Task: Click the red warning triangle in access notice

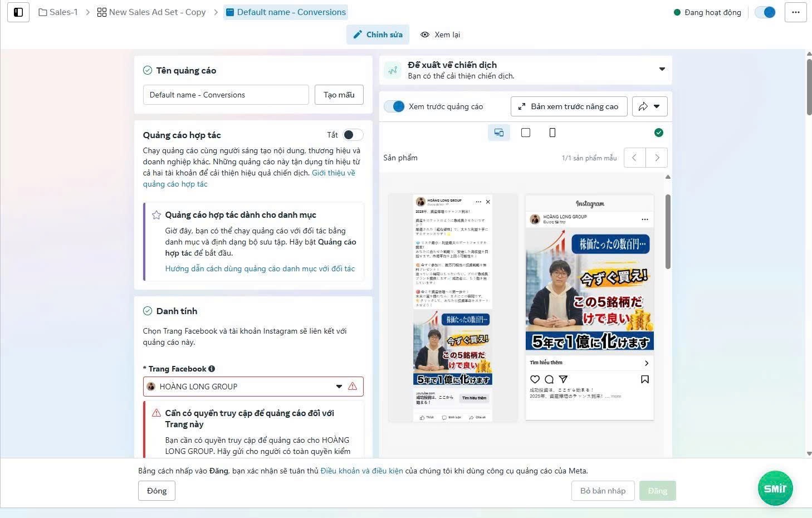Action: click(x=156, y=413)
